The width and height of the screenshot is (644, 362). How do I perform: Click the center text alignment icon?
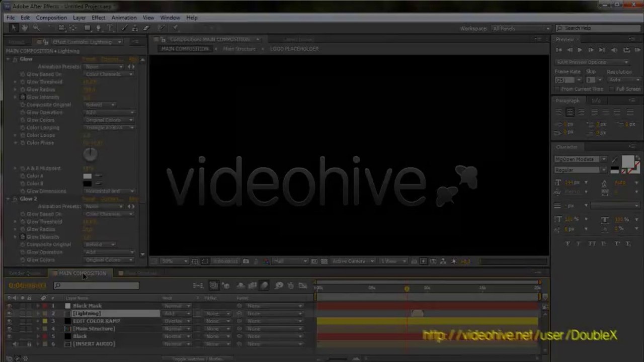pos(570,112)
